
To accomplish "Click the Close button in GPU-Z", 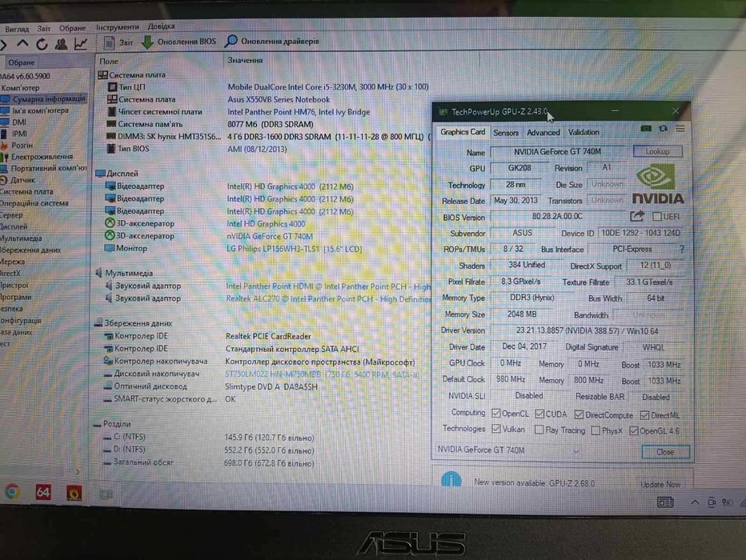I will point(665,452).
